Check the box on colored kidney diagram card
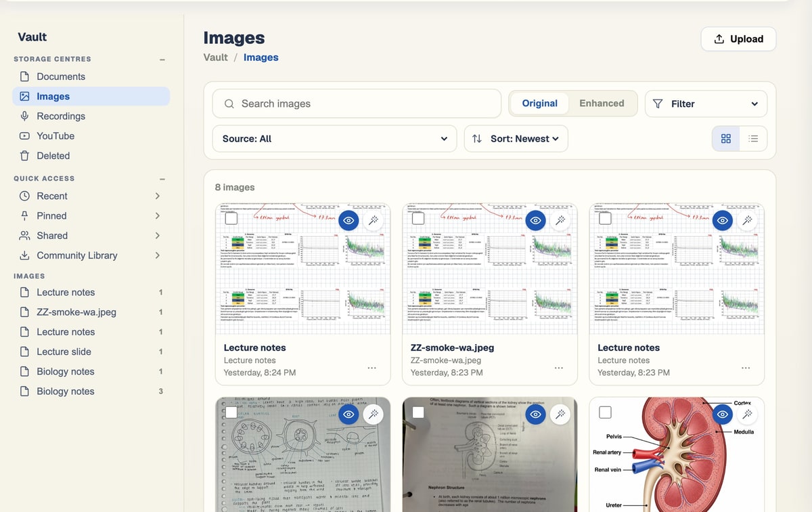This screenshot has height=512, width=812. (x=605, y=412)
